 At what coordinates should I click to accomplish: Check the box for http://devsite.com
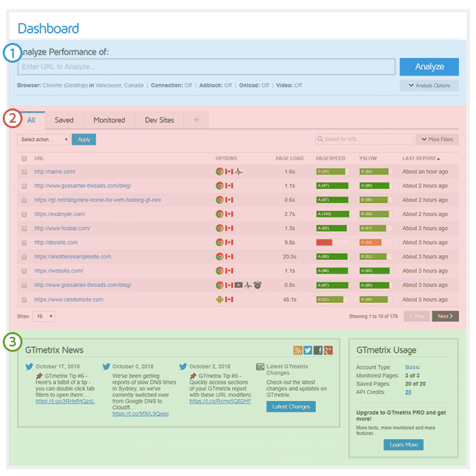click(25, 243)
